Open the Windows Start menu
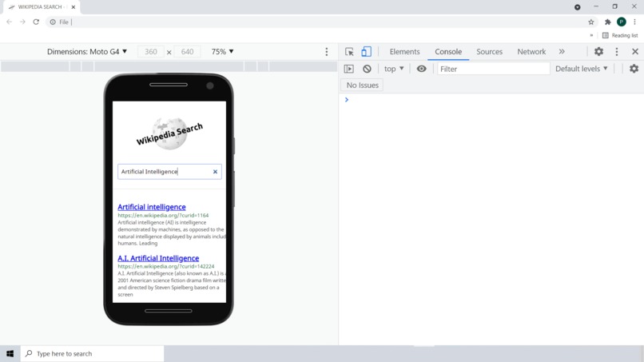The image size is (644, 362). coord(10,353)
